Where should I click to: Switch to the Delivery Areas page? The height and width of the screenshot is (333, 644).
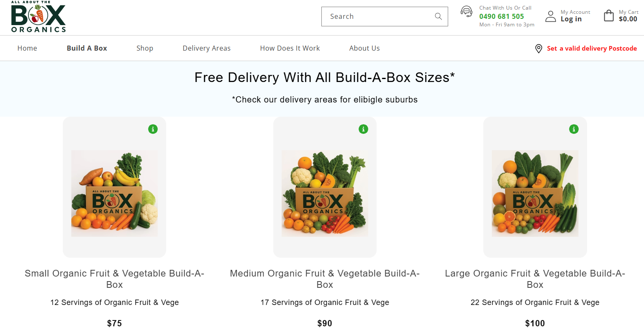pos(206,48)
